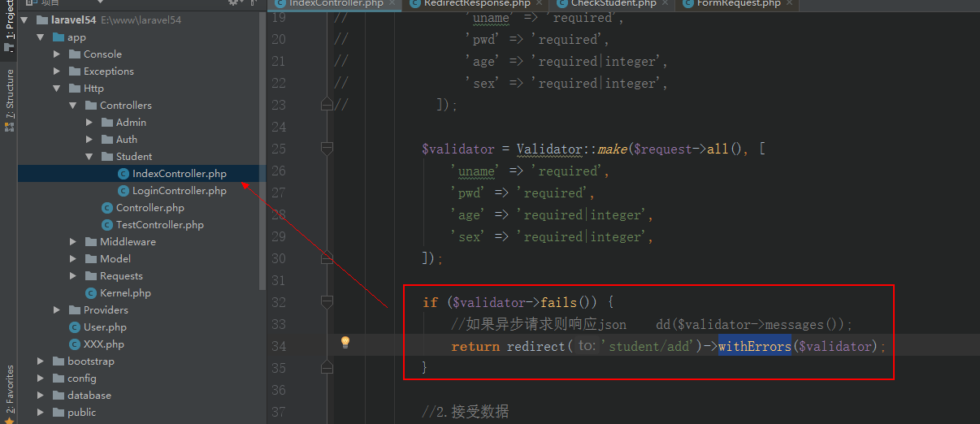Open the 1: Project tool window
The image size is (980, 424).
point(9,24)
